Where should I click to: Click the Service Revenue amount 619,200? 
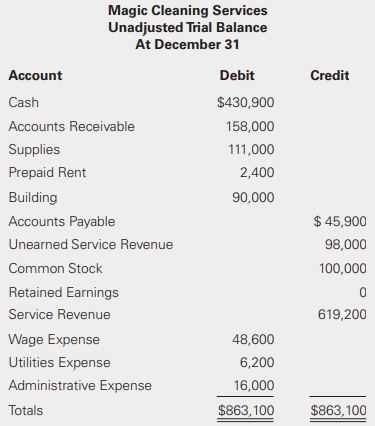342,315
